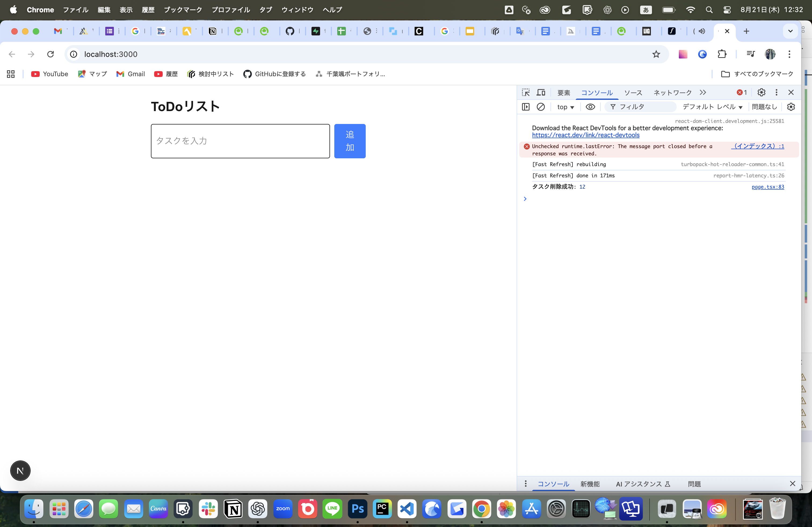Open the react-devtools link in console
Image resolution: width=812 pixels, height=527 pixels.
[x=585, y=135]
